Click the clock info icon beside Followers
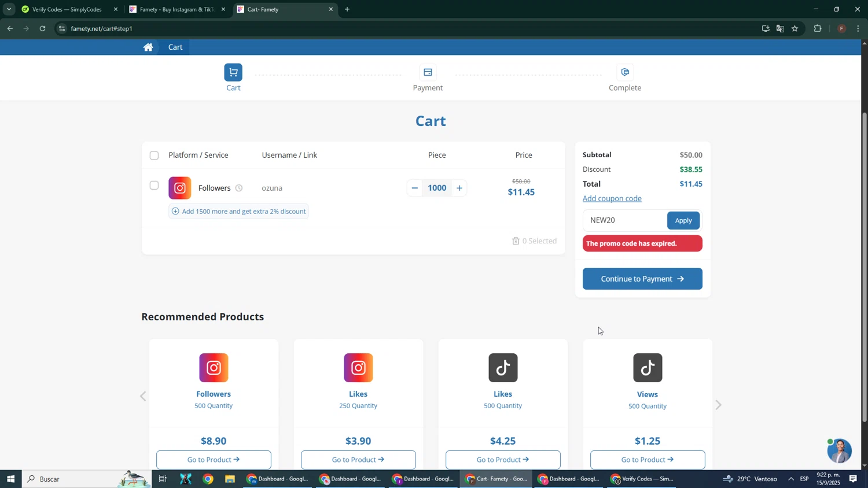 click(239, 188)
